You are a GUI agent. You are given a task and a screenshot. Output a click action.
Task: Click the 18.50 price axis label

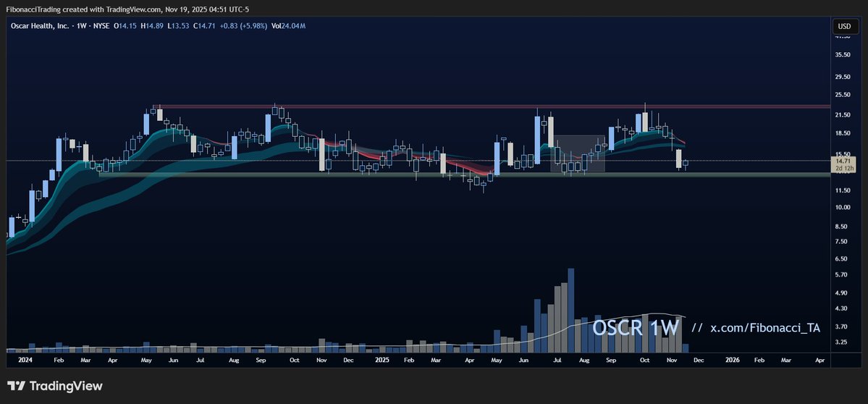[x=843, y=132]
